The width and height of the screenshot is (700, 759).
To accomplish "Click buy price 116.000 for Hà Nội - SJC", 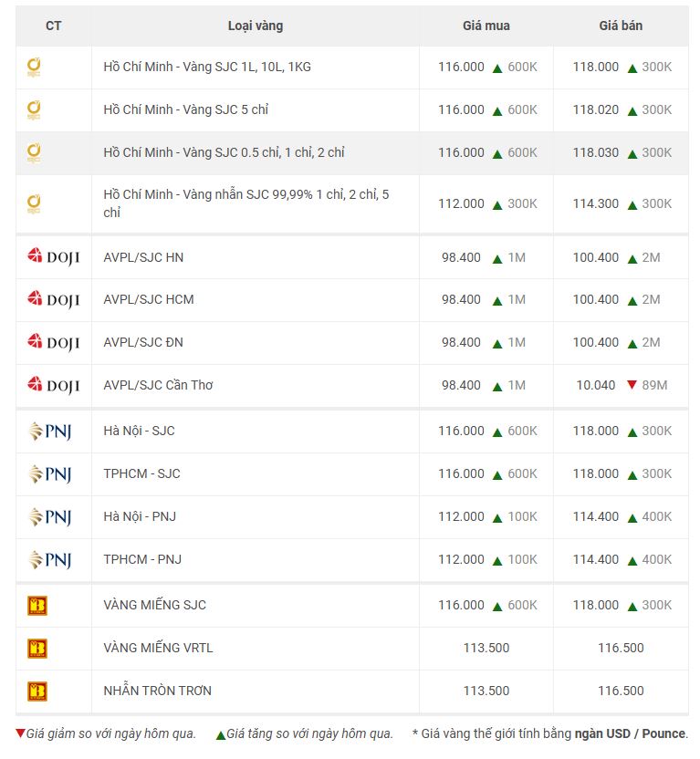I will coord(461,431).
